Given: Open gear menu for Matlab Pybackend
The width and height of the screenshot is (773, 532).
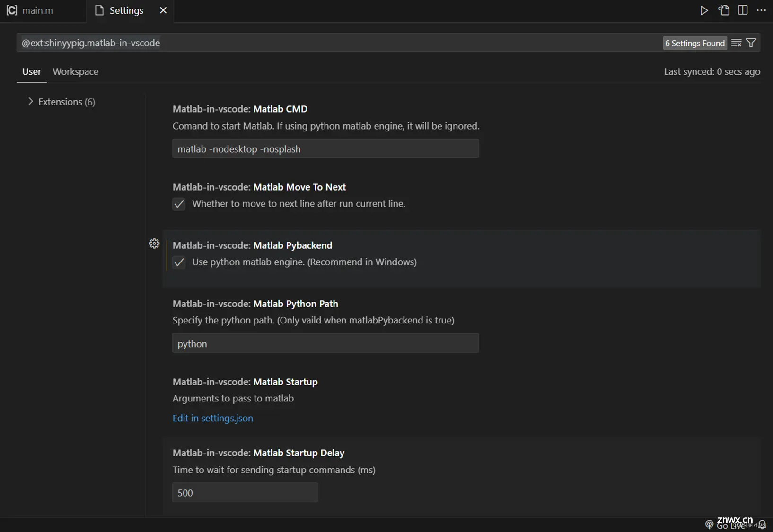Looking at the screenshot, I should point(154,244).
